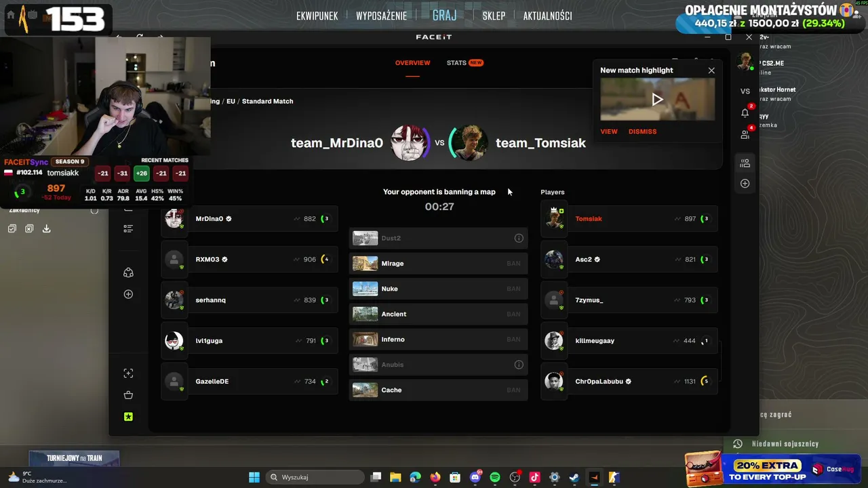Open the friends list icon with badge 4
This screenshot has width=868, height=488.
pos(745,135)
